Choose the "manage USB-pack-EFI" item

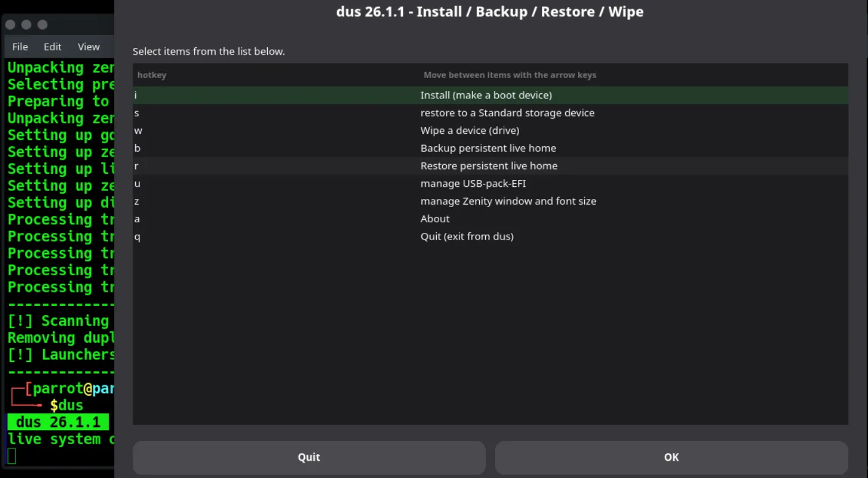pos(490,184)
